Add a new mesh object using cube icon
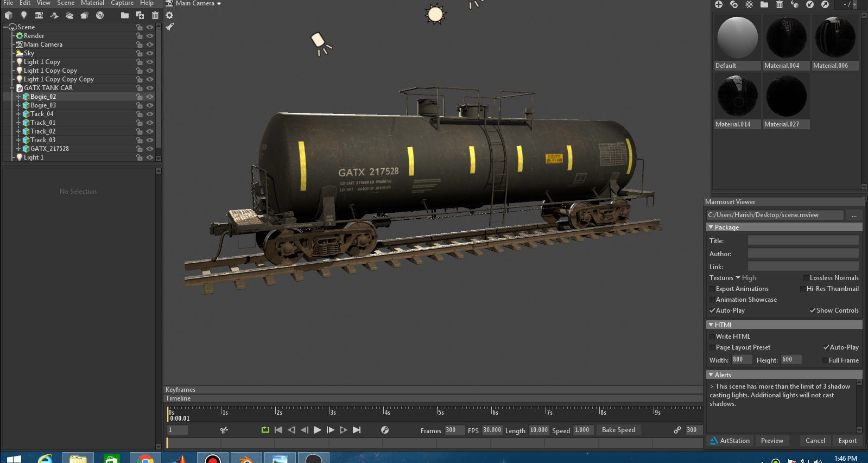Screen dimensions: 868x463 coord(9,15)
